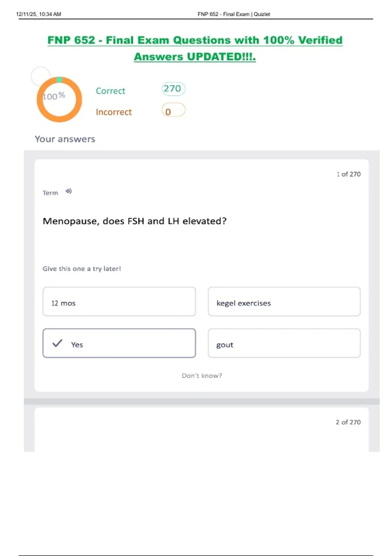The width and height of the screenshot is (392, 556).
Task: Select the "gout" answer choice
Action: click(x=284, y=343)
